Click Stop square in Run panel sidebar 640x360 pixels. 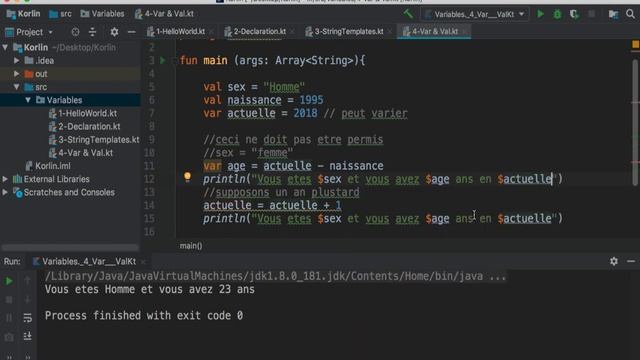click(9, 300)
